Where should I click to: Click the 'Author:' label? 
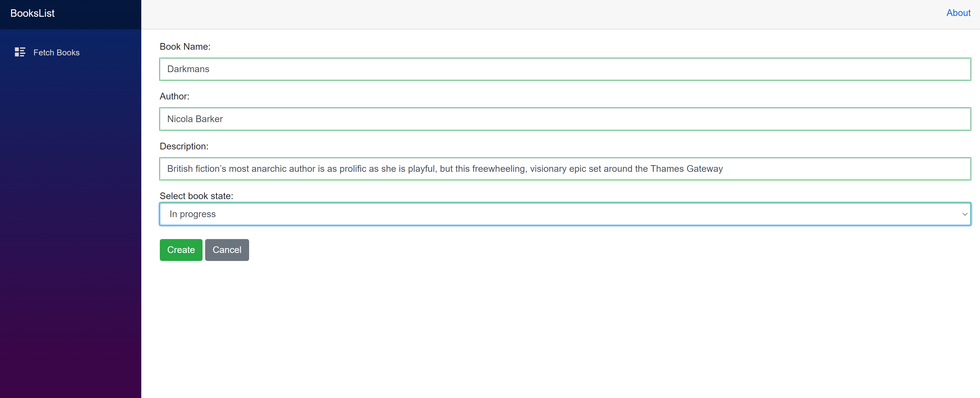pyautogui.click(x=174, y=96)
